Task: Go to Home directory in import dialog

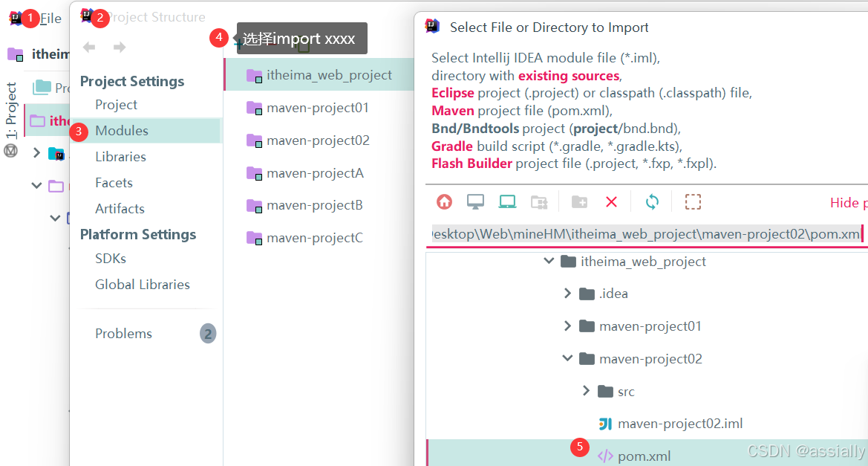Action: (445, 202)
